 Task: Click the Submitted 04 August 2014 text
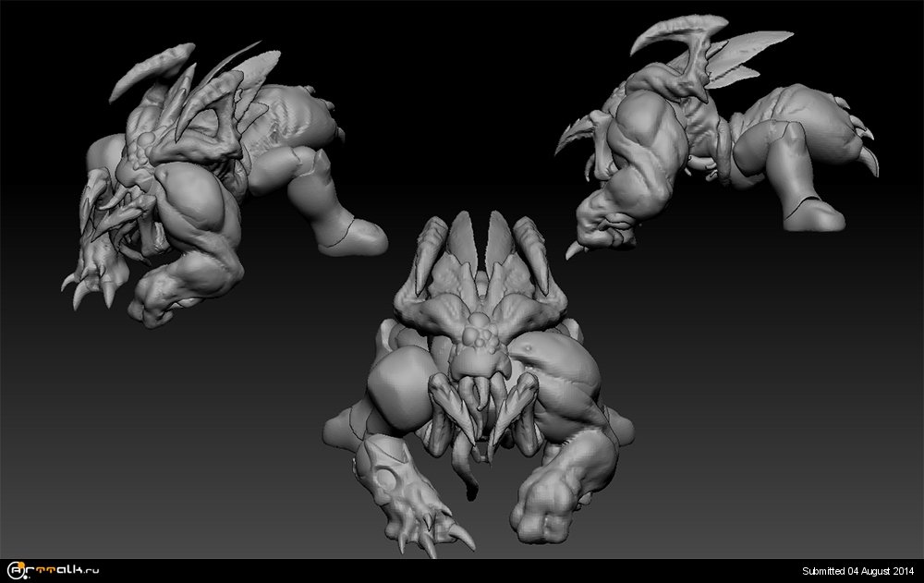coord(857,571)
